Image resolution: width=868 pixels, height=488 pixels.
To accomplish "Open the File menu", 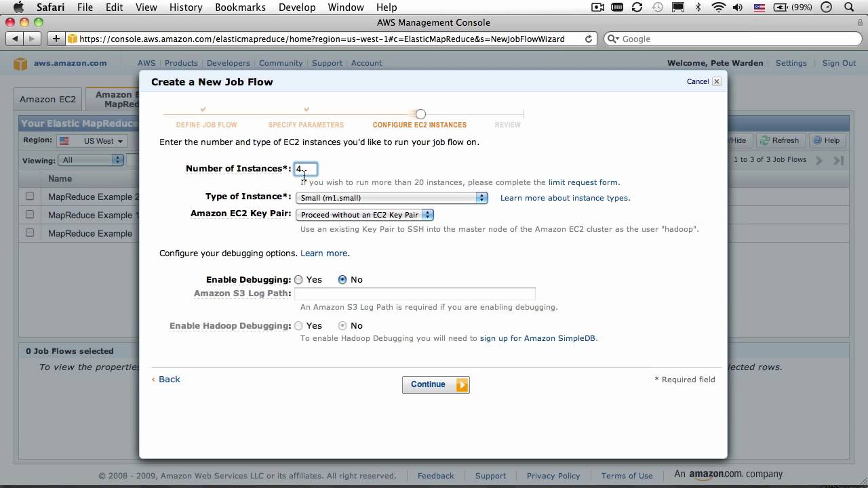I will click(x=85, y=7).
